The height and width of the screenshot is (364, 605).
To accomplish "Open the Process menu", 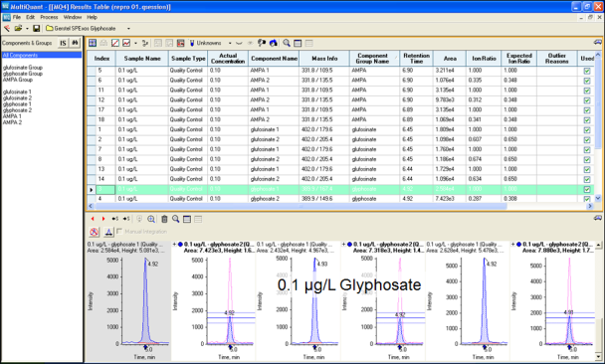I will click(x=49, y=17).
